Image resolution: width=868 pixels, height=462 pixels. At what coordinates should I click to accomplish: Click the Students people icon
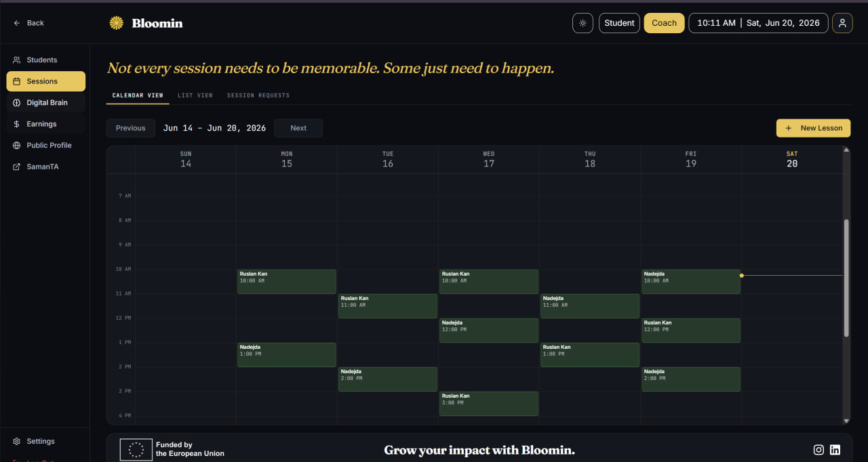click(17, 60)
